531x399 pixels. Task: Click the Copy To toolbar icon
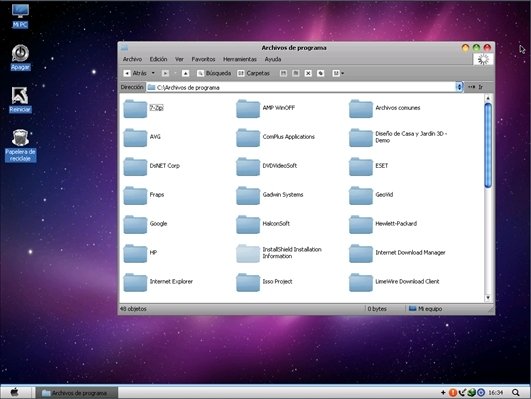[x=296, y=73]
